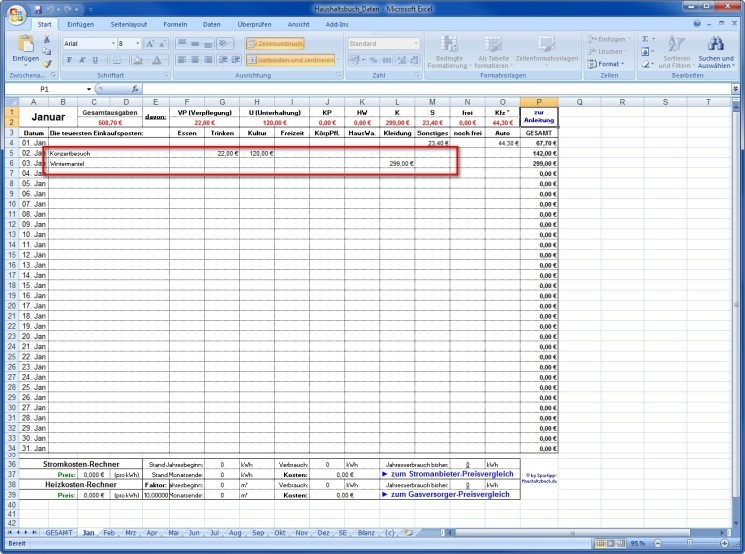Select row 10 header

(x=12, y=204)
